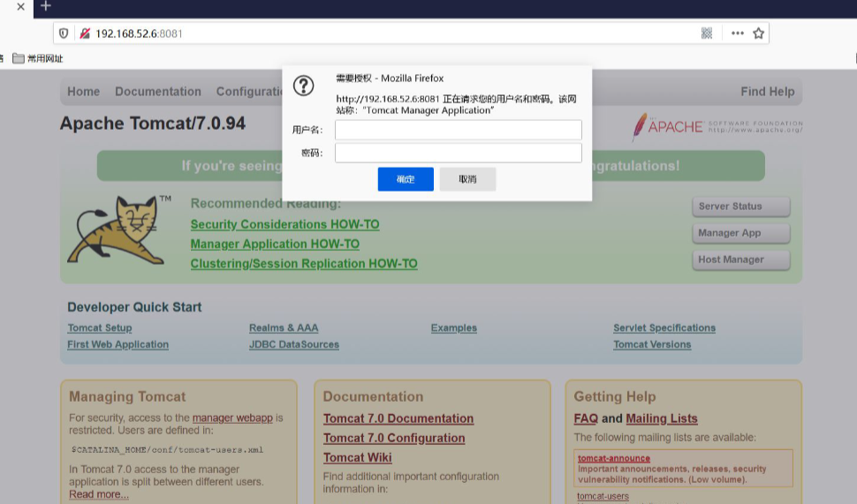Image resolution: width=857 pixels, height=504 pixels.
Task: Click the Server Status button
Action: pyautogui.click(x=740, y=207)
